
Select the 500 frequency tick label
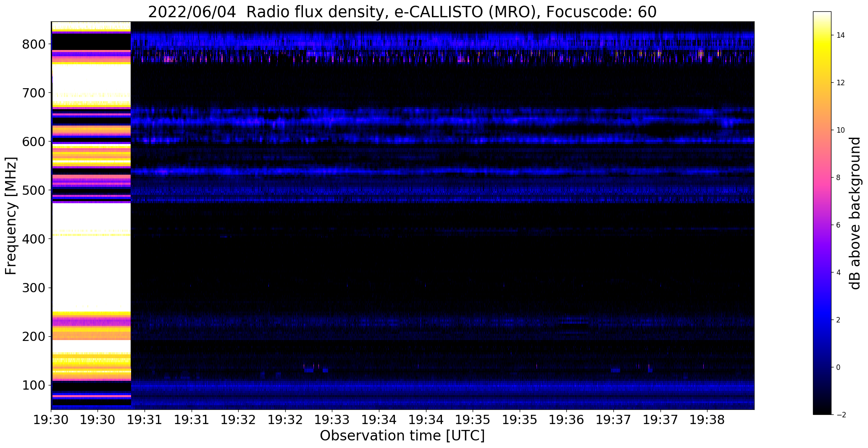click(x=34, y=190)
